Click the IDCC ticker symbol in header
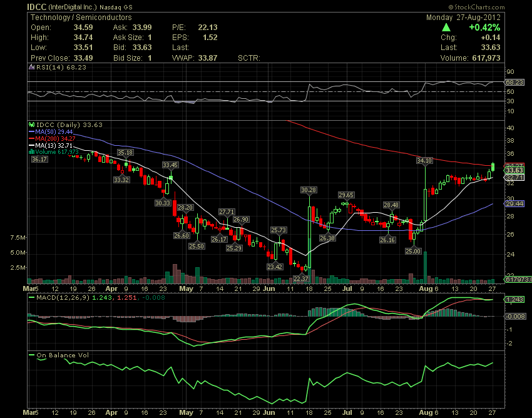The width and height of the screenshot is (532, 418). click(37, 7)
